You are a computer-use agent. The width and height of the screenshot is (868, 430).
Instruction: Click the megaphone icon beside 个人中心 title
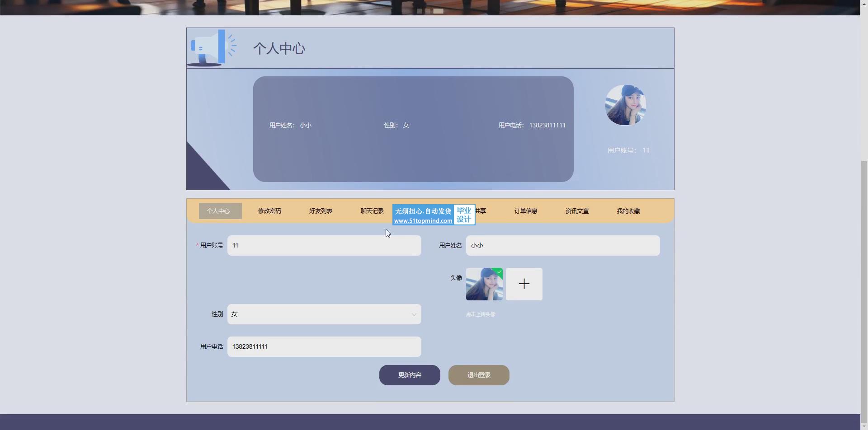(212, 48)
